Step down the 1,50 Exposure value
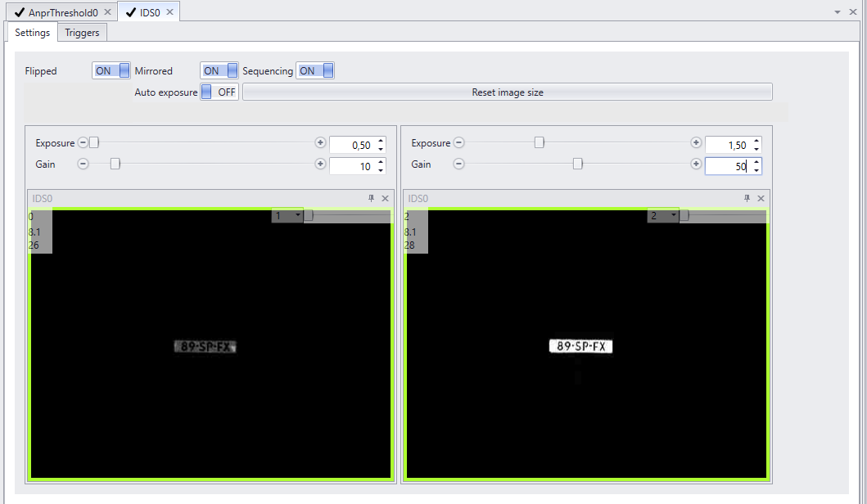The image size is (867, 504). tap(756, 149)
